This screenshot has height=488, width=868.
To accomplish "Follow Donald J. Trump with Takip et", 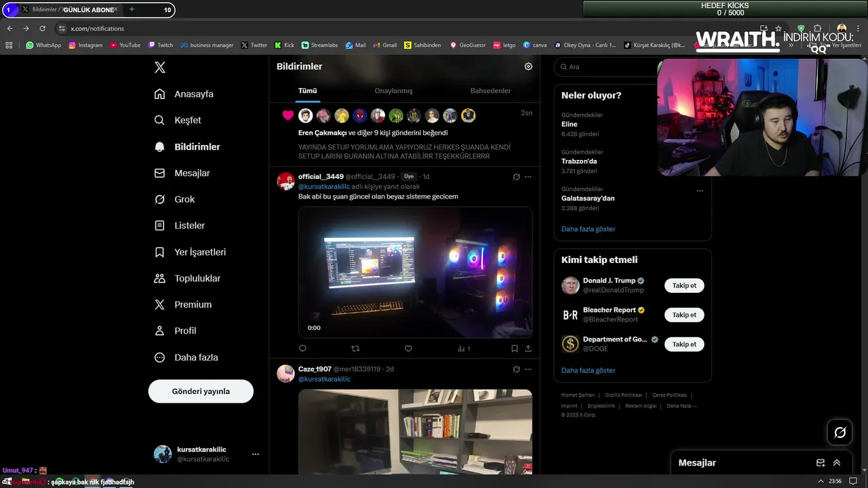I will [x=684, y=285].
